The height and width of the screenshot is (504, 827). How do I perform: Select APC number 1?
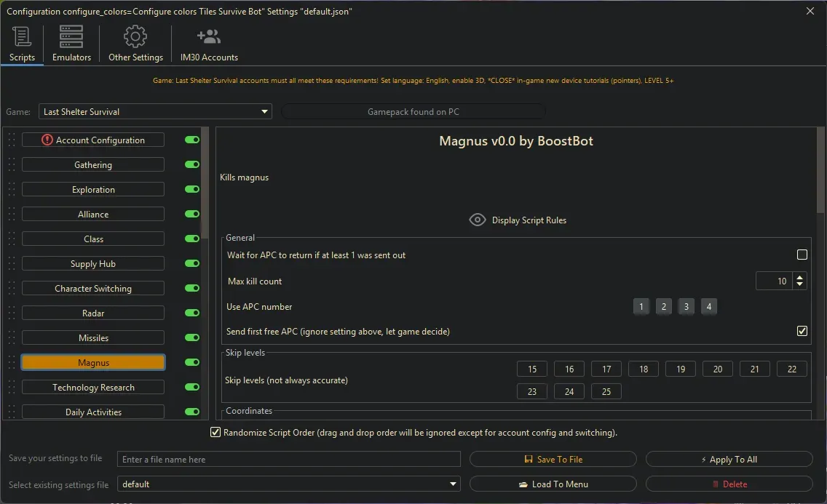[x=641, y=306]
